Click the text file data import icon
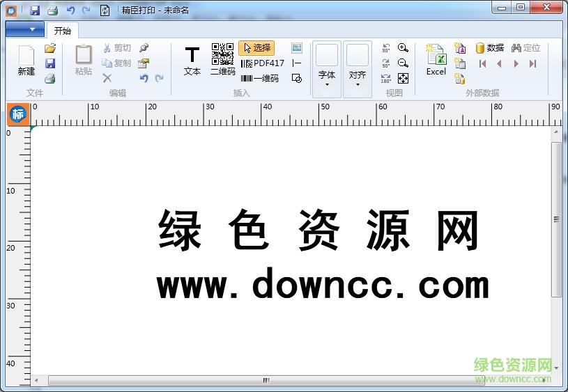The image size is (568, 392). pos(460,63)
